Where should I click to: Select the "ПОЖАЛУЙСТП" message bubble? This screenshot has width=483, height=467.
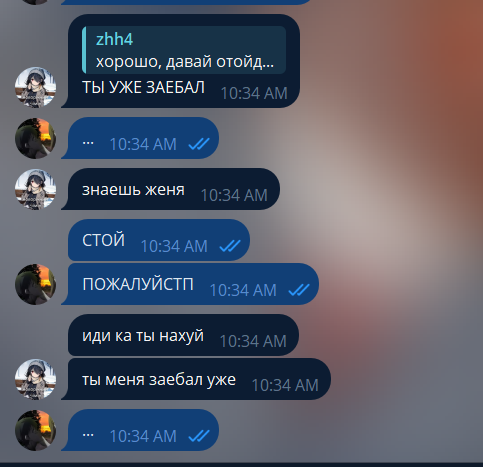[x=191, y=284]
